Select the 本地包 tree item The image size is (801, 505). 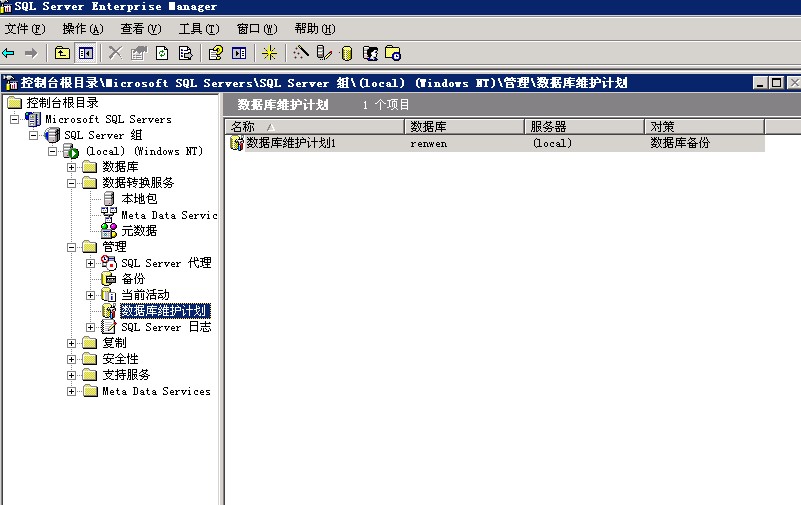pyautogui.click(x=139, y=199)
